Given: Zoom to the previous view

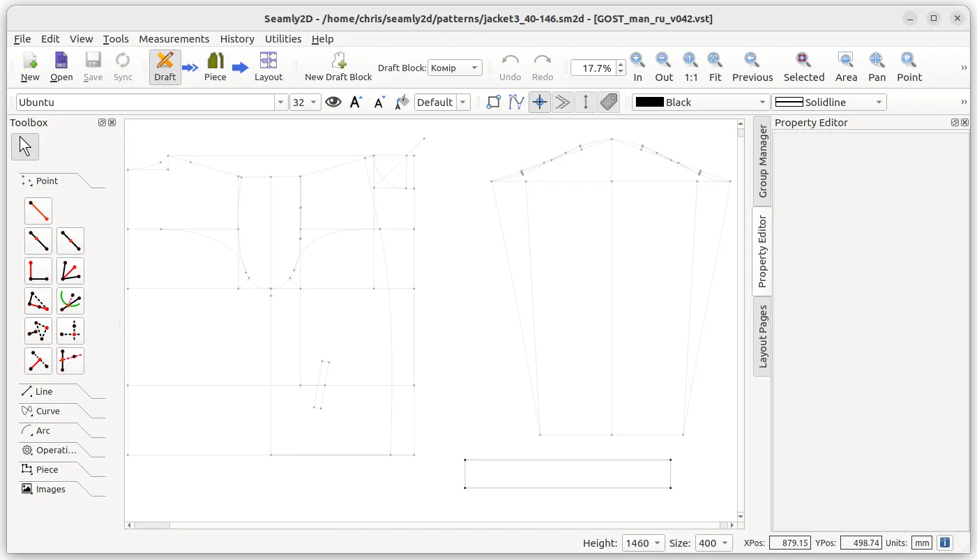Looking at the screenshot, I should (x=752, y=68).
